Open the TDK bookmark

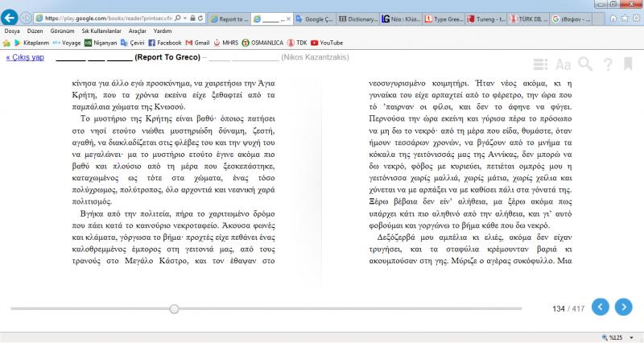click(x=297, y=43)
